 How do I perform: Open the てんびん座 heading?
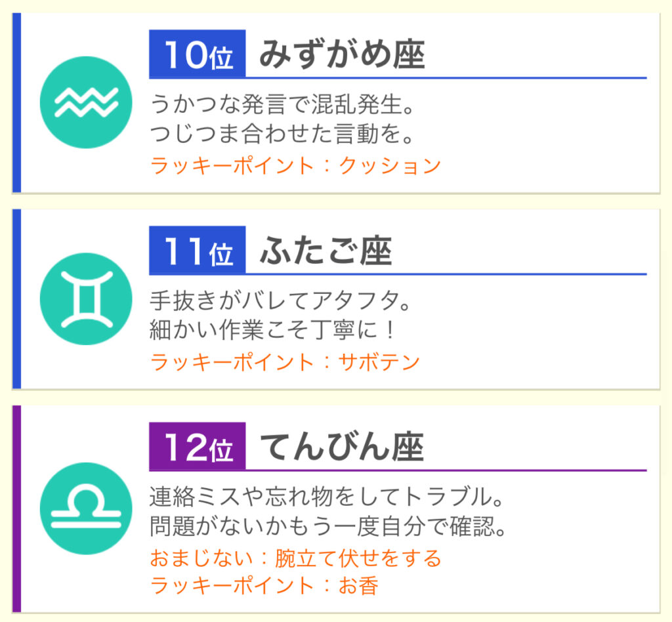point(342,447)
